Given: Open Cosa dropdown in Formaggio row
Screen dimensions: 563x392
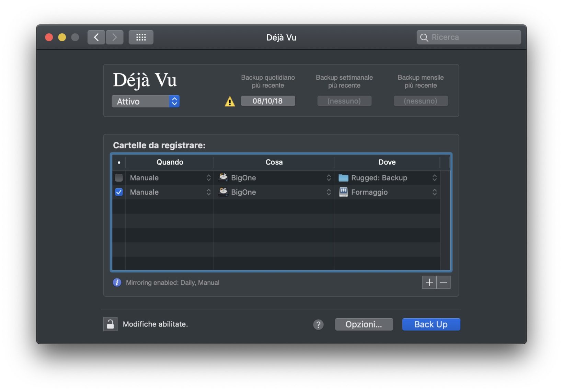Looking at the screenshot, I should tap(274, 192).
